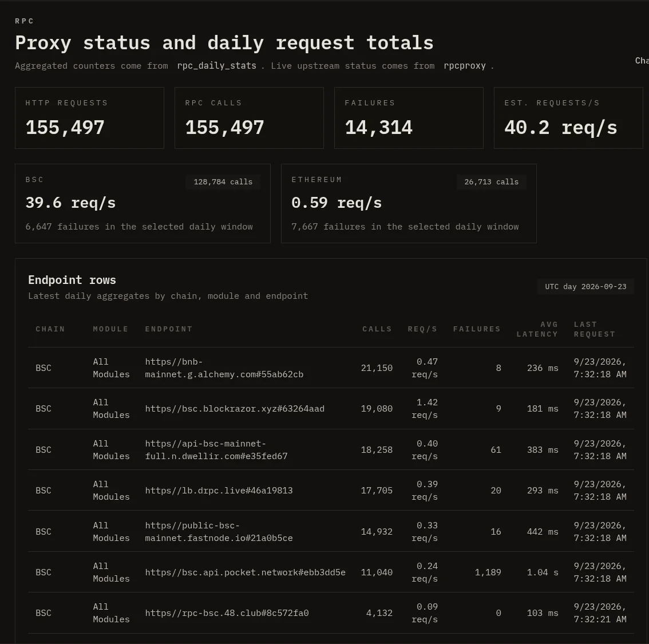Click the 14,932 calls cell
The image size is (649, 644).
tap(377, 531)
